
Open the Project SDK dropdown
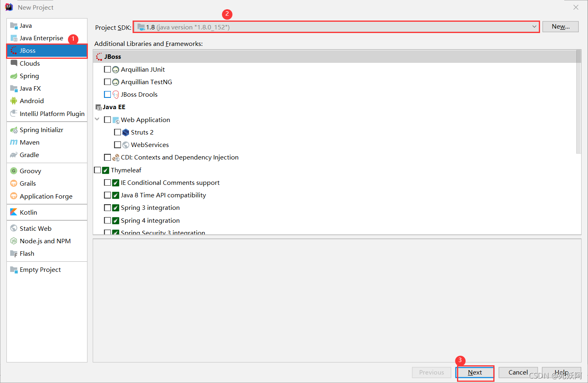point(336,27)
